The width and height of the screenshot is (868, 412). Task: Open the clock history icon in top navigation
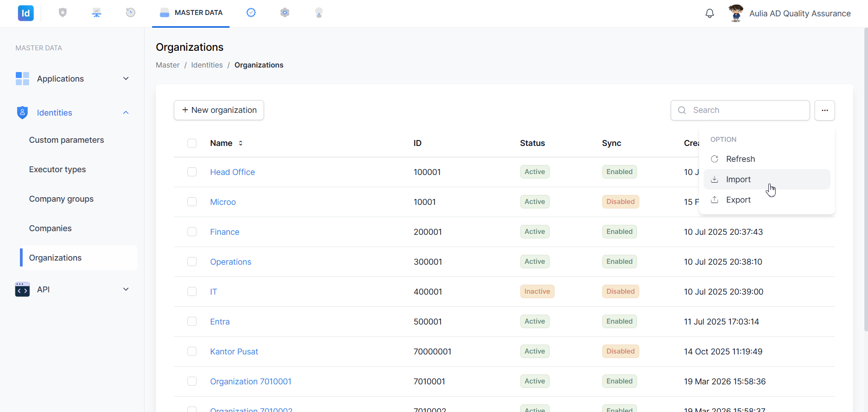130,13
